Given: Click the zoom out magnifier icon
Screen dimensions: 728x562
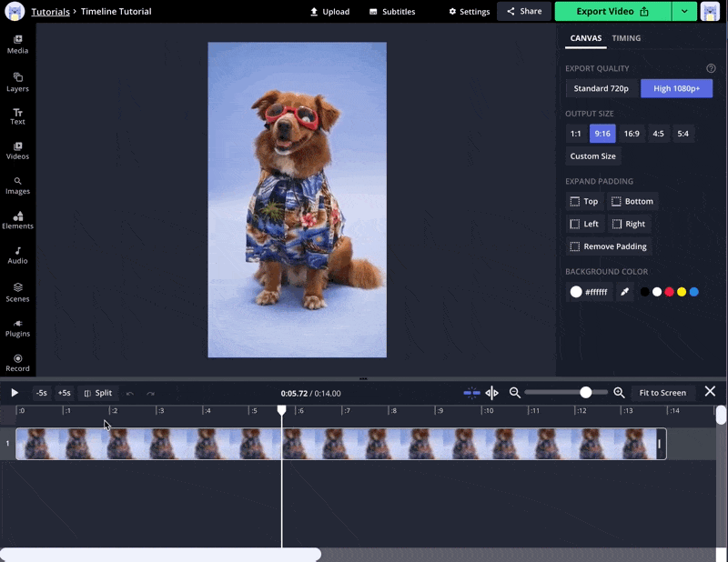Looking at the screenshot, I should (515, 393).
